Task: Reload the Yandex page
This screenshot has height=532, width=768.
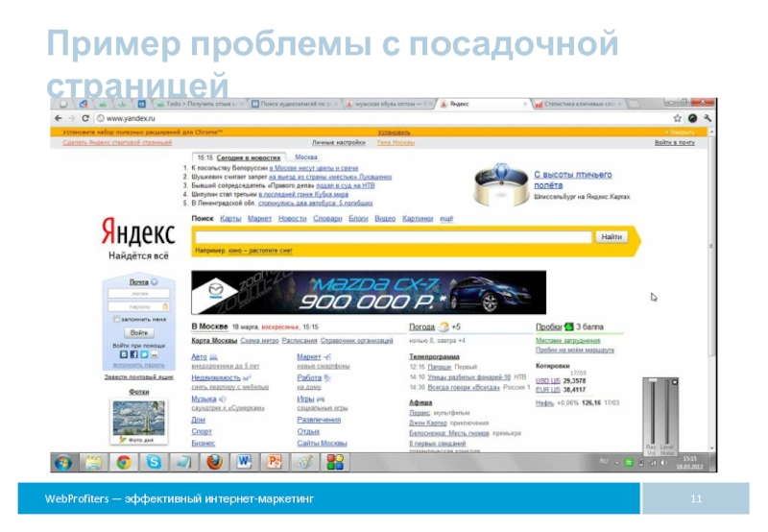Action: tap(85, 118)
